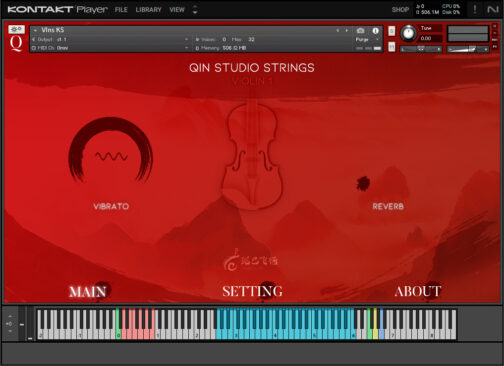Open the ABOUT page
This screenshot has height=366, width=504.
[x=418, y=291]
